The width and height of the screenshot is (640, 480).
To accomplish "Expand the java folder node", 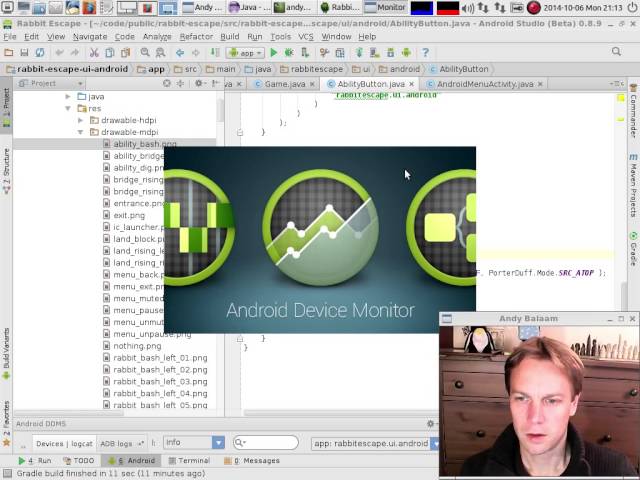I will tap(68, 97).
